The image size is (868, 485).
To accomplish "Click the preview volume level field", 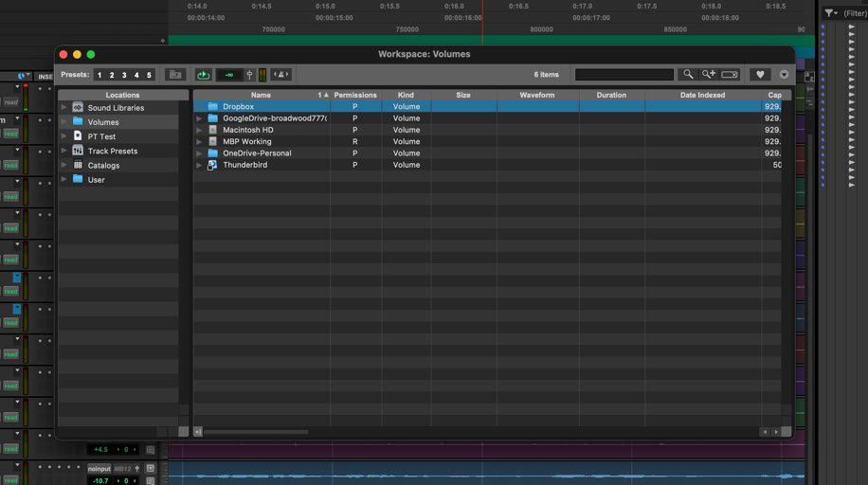I will point(229,75).
